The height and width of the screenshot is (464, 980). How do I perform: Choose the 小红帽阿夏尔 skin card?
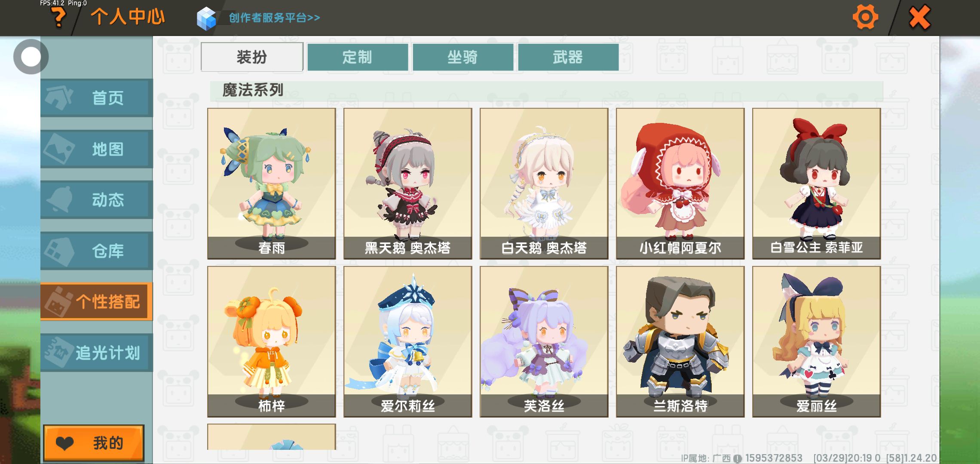680,184
